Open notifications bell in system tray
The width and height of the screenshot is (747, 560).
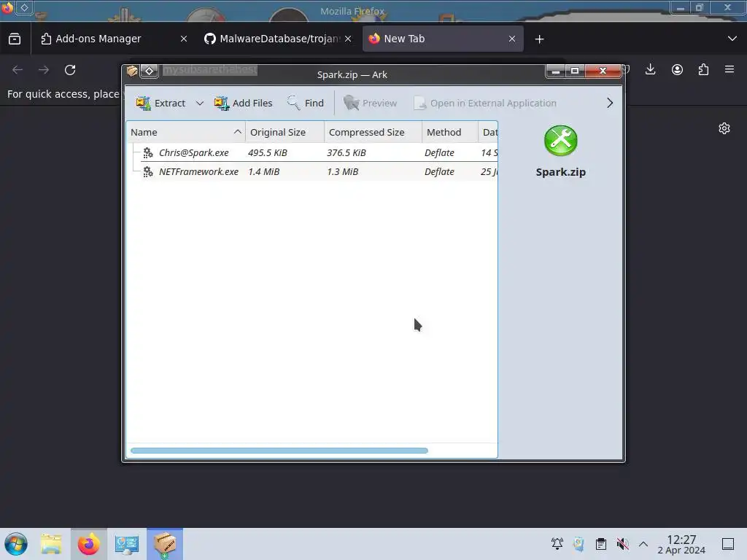(557, 543)
